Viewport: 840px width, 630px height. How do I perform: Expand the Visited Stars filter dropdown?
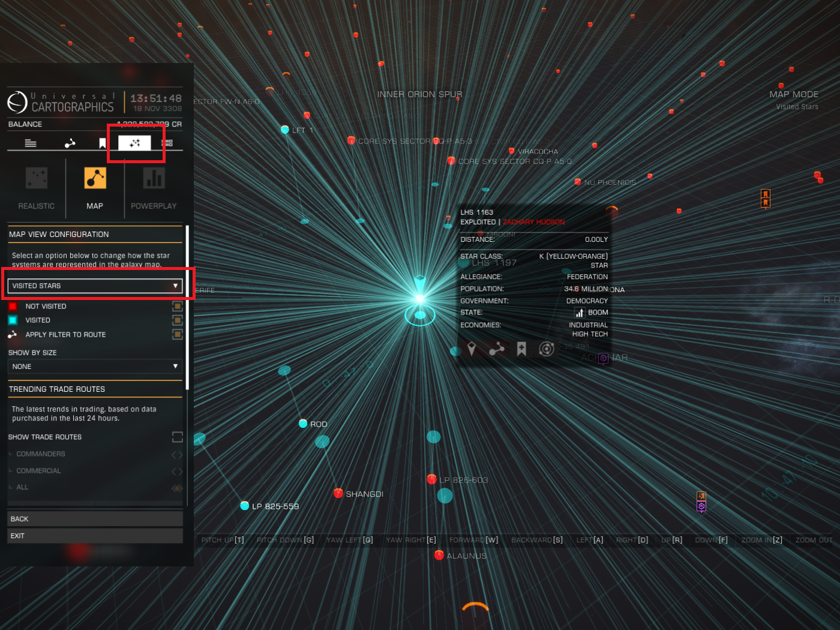click(x=95, y=286)
